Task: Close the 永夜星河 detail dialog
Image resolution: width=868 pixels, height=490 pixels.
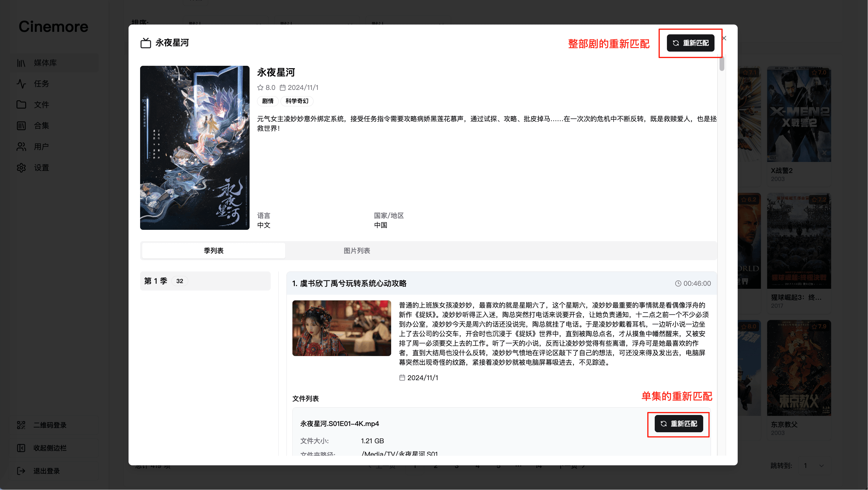Action: coord(724,38)
